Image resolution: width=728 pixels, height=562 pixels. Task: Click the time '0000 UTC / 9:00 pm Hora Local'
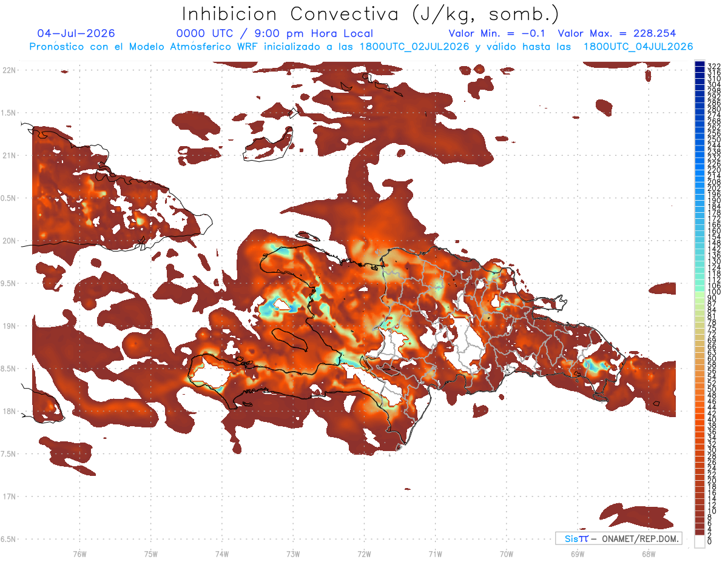tap(275, 34)
